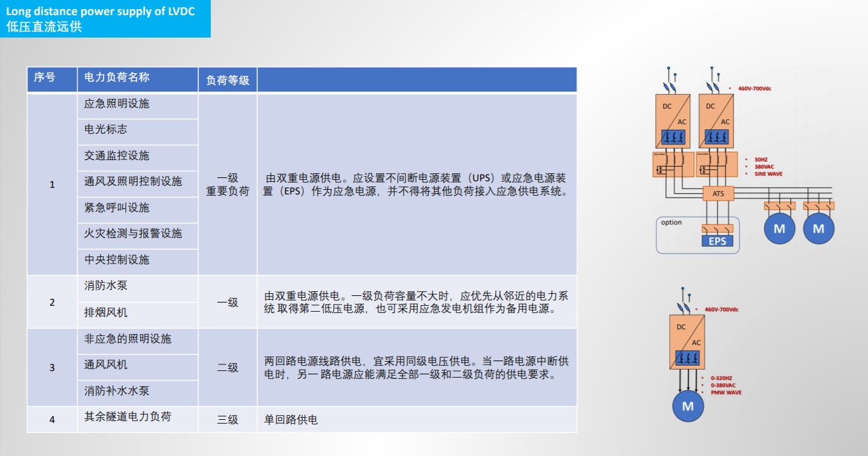Click the 负荷等级 column header
This screenshot has height=456, width=868.
coord(227,80)
